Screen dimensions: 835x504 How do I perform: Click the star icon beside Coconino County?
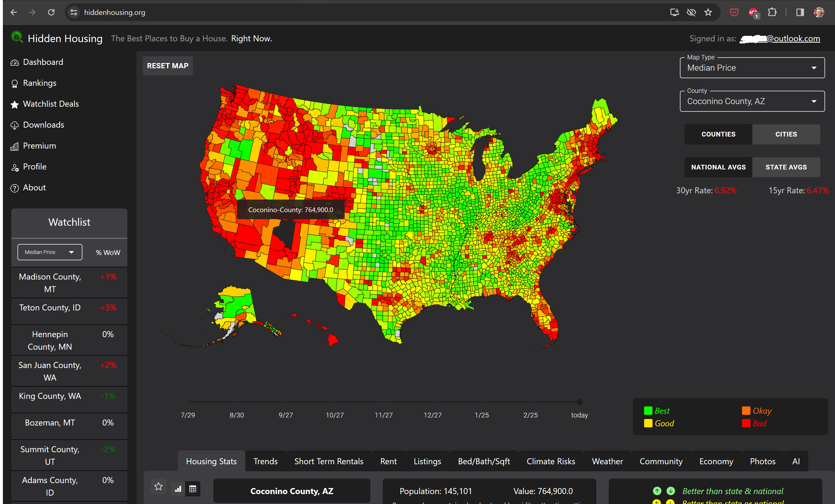(158, 487)
